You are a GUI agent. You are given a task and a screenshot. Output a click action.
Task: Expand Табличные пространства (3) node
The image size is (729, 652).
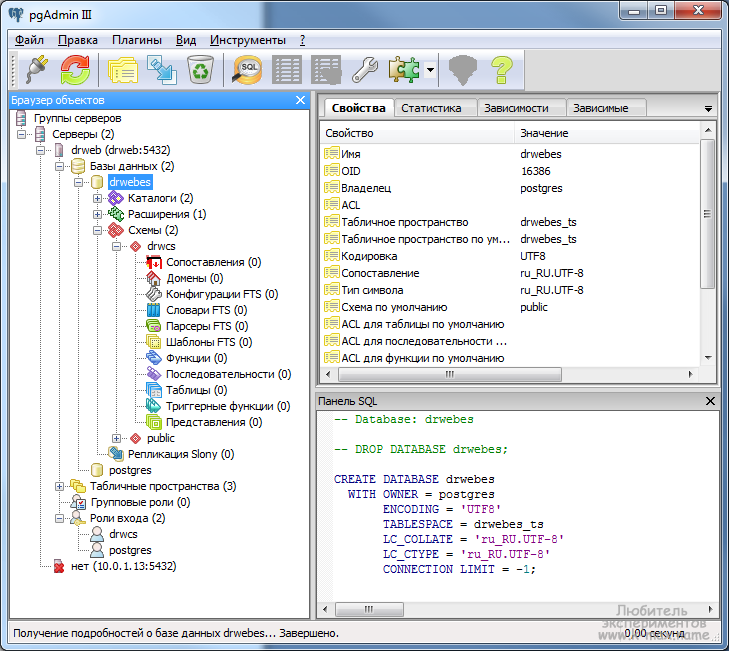(x=60, y=486)
